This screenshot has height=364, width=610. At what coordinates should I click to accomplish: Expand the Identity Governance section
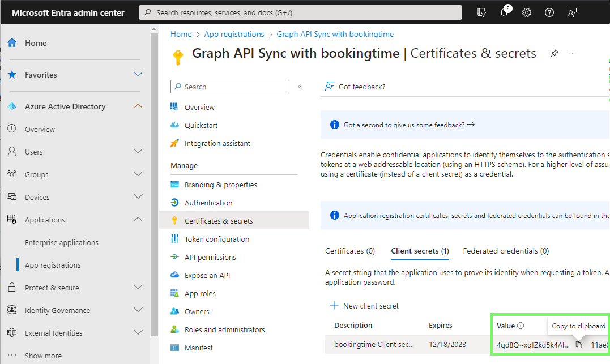138,310
